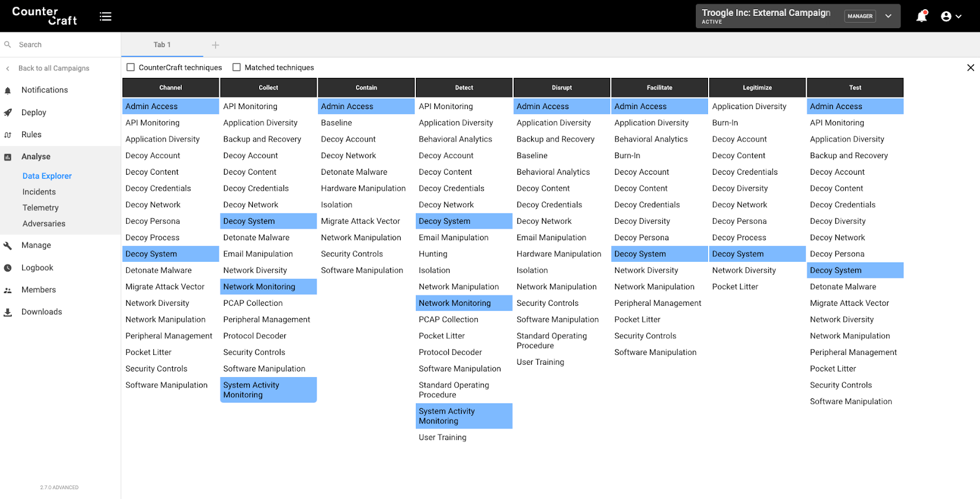Close the techniques matrix panel
This screenshot has width=980, height=499.
point(970,67)
